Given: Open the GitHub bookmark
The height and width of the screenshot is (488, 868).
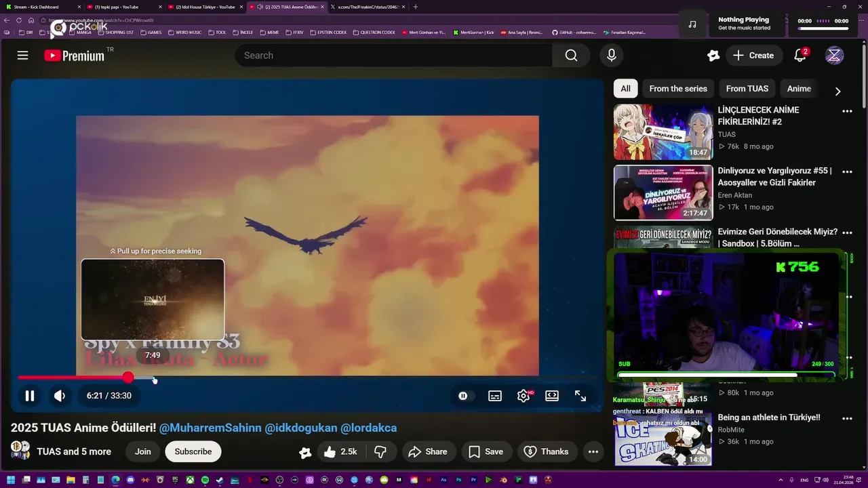Looking at the screenshot, I should point(574,32).
